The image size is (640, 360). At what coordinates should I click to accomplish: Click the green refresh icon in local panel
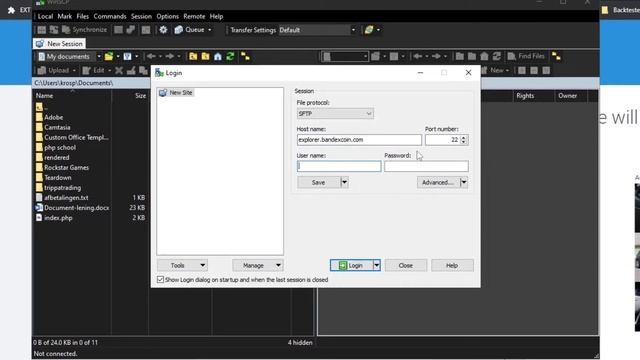click(231, 56)
